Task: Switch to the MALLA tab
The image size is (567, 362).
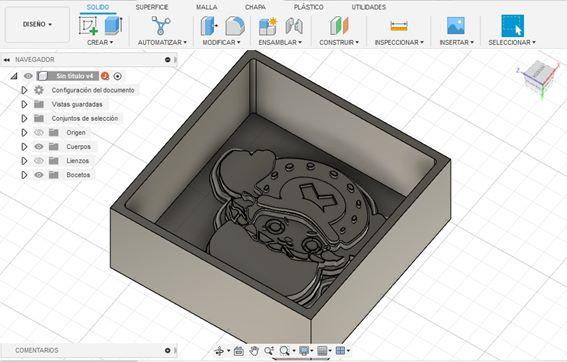Action: [x=207, y=7]
